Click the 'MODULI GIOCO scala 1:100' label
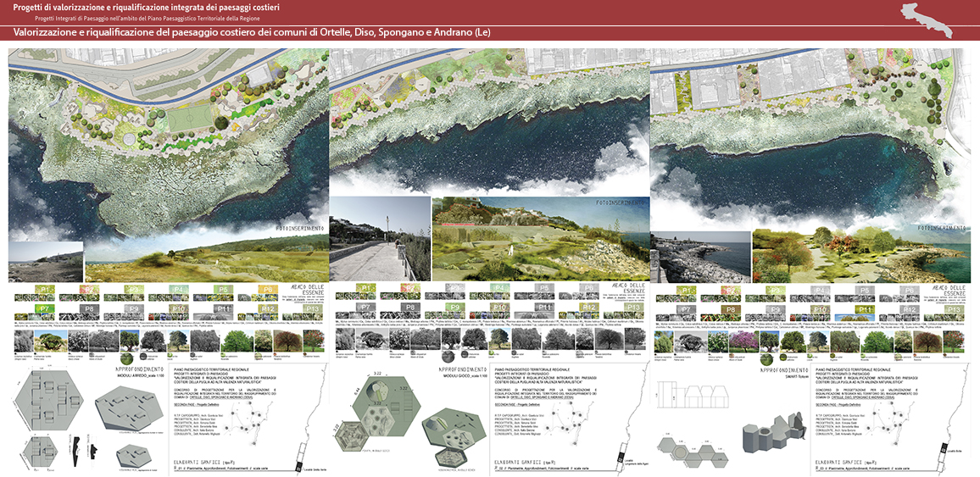The image size is (980, 477). [455, 376]
